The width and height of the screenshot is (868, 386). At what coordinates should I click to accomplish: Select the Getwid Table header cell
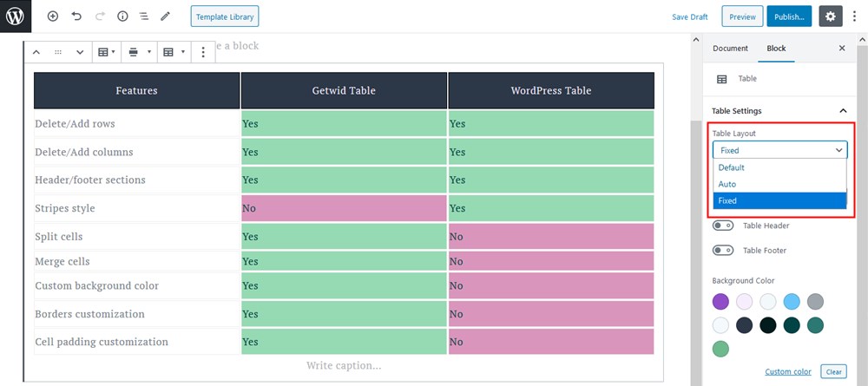pyautogui.click(x=344, y=90)
